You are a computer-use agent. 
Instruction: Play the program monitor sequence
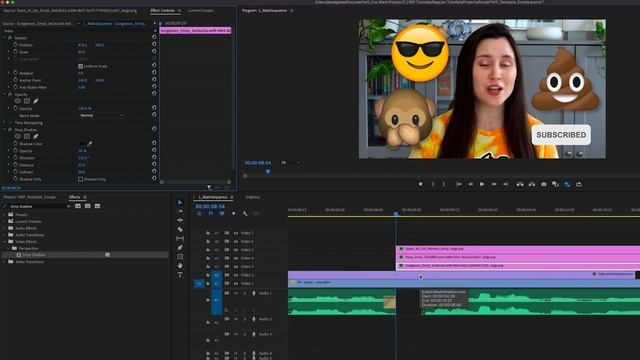(482, 184)
